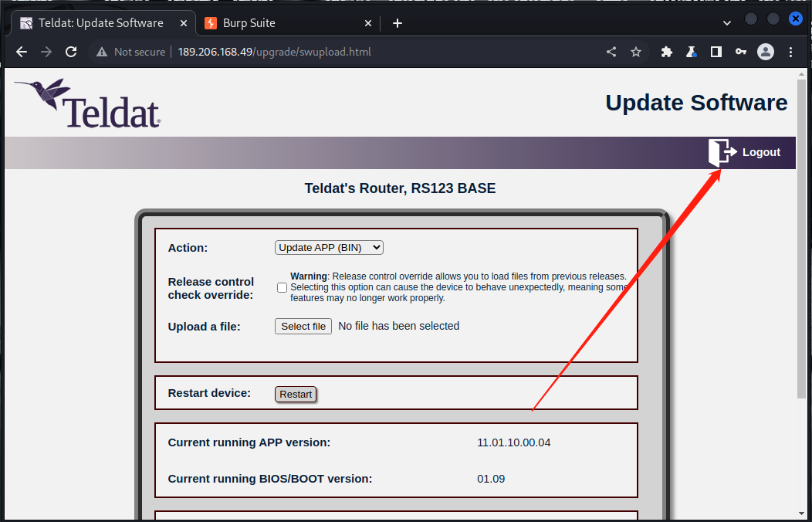Bookmark page with star icon
This screenshot has width=812, height=522.
pyautogui.click(x=636, y=52)
